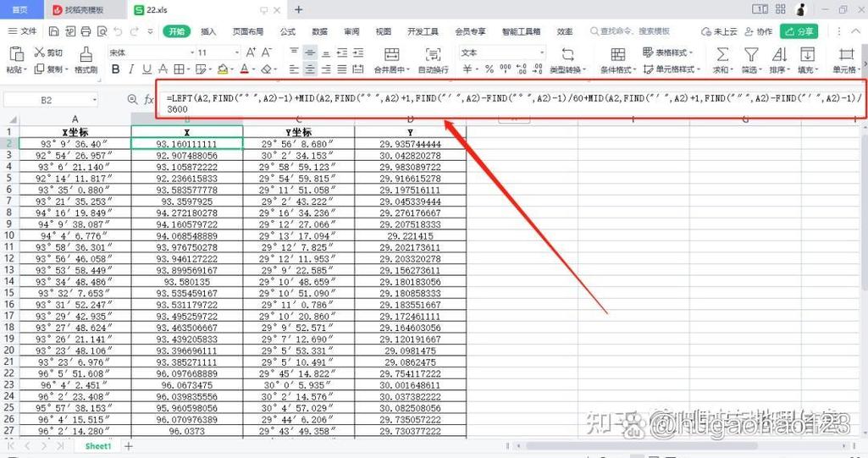Open Print Preview icon
This screenshot has width=868, height=458.
102,31
